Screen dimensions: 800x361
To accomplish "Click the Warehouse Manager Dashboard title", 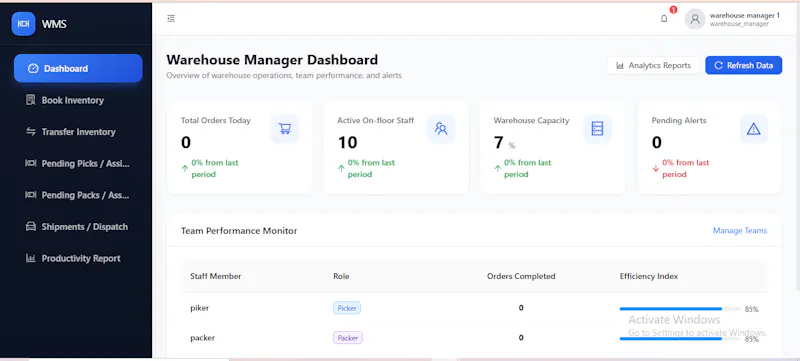I will point(272,60).
